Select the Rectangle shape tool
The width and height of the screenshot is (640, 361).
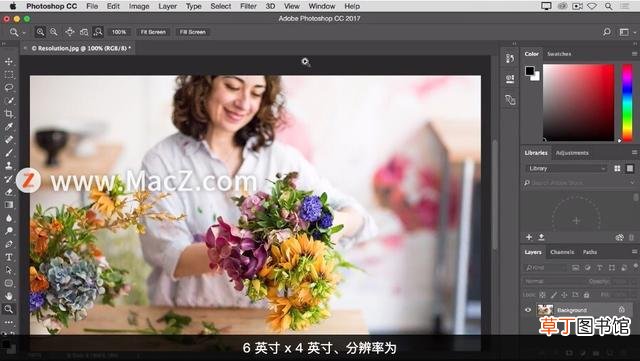[9, 283]
